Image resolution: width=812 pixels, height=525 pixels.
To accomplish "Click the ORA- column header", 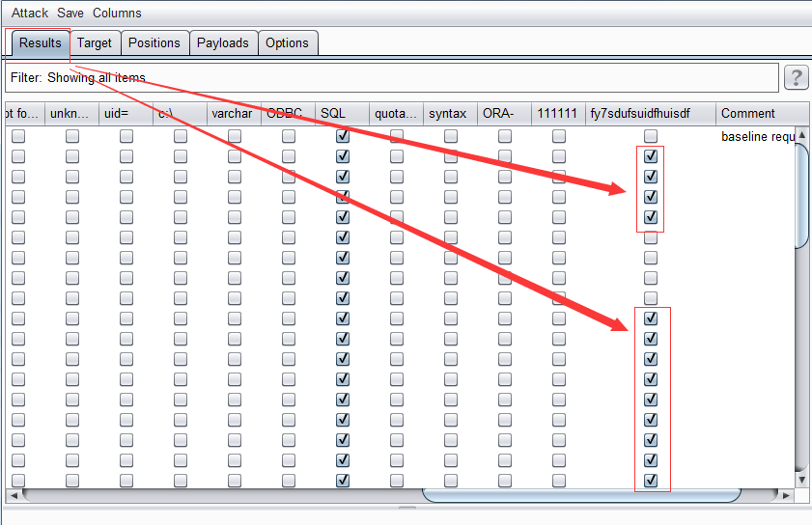I will [504, 113].
